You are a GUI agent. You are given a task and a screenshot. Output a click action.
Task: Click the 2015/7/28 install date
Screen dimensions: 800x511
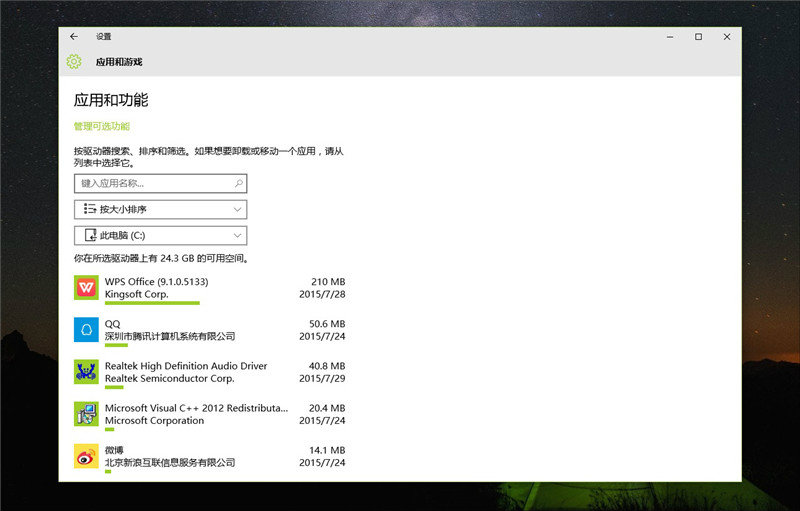pos(322,294)
